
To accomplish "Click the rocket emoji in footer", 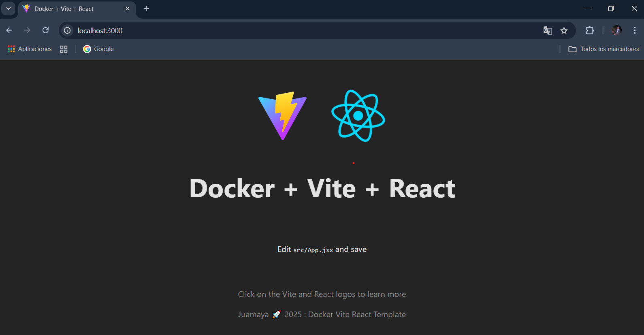I will (x=276, y=315).
